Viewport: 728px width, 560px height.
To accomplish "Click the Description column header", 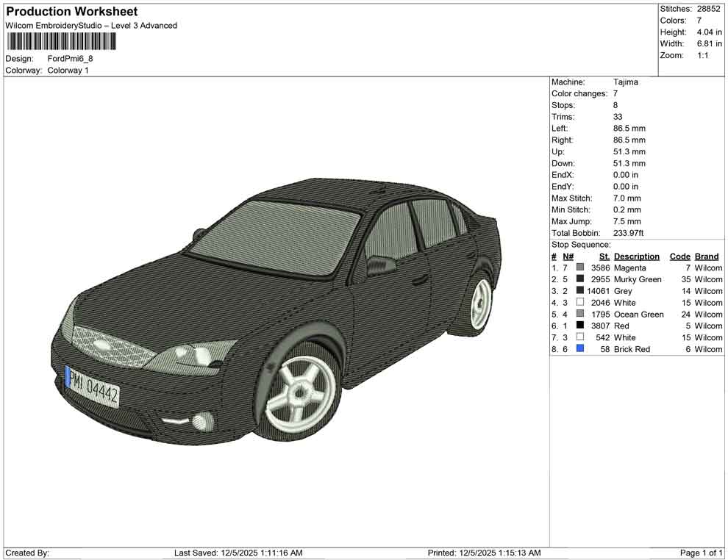I will (636, 256).
